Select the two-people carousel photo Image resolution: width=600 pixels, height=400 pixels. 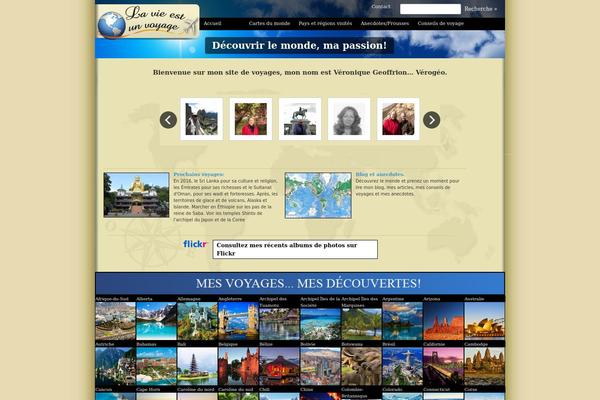[398, 119]
